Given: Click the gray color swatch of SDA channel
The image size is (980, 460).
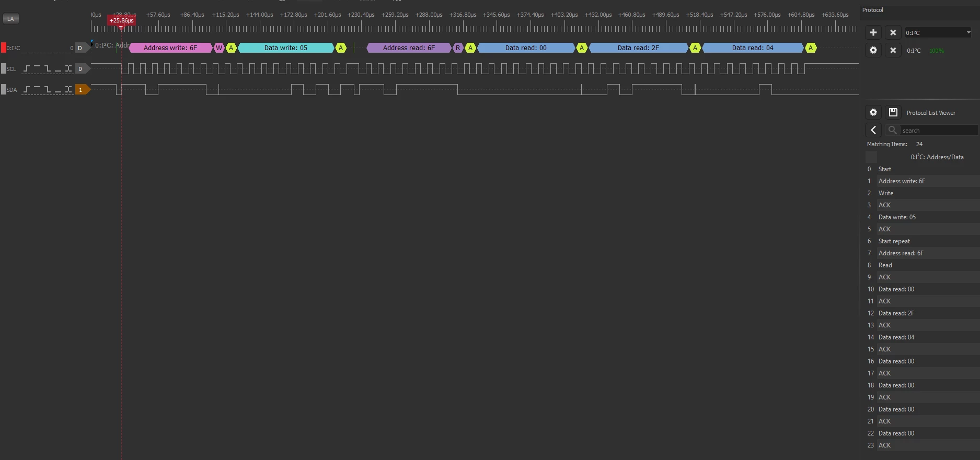Looking at the screenshot, I should point(4,89).
